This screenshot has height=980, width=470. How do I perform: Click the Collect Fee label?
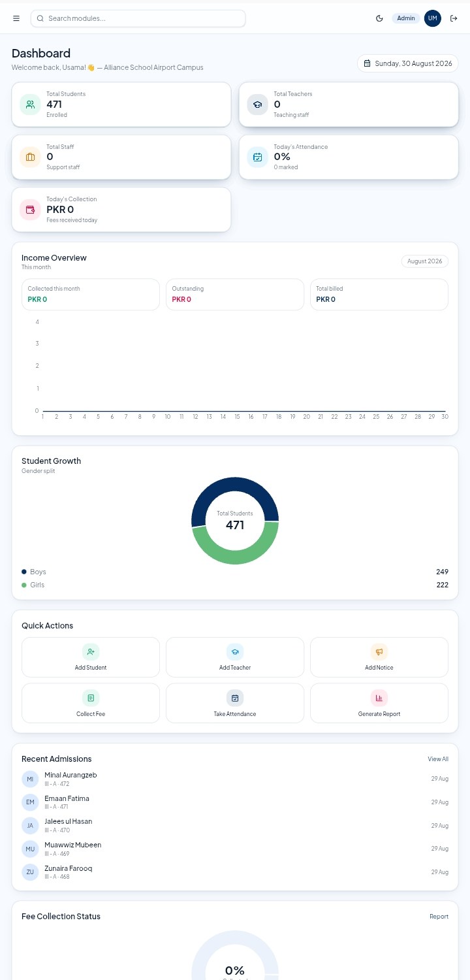tap(91, 714)
